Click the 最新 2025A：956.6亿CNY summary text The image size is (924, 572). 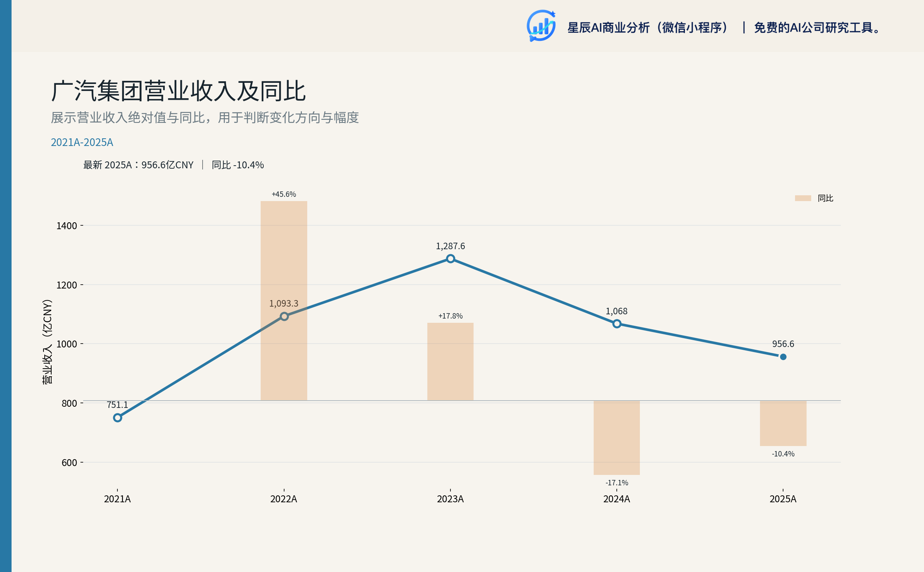click(139, 165)
